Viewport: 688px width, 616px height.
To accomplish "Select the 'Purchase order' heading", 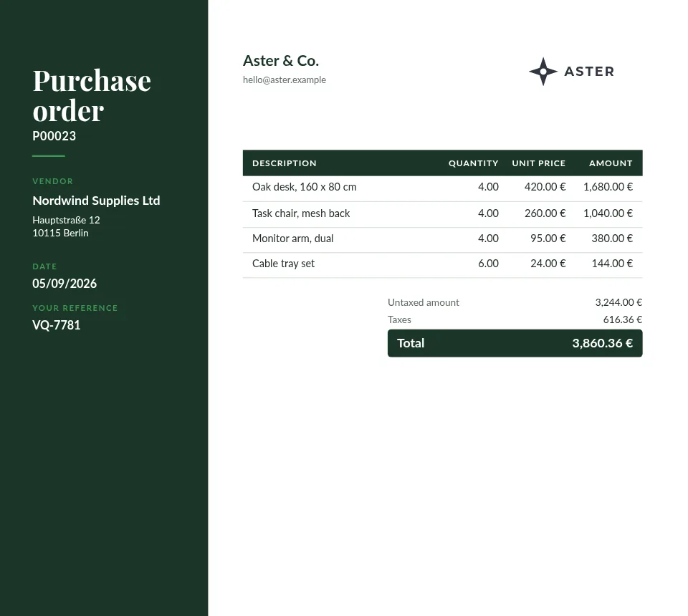I will 92,95.
